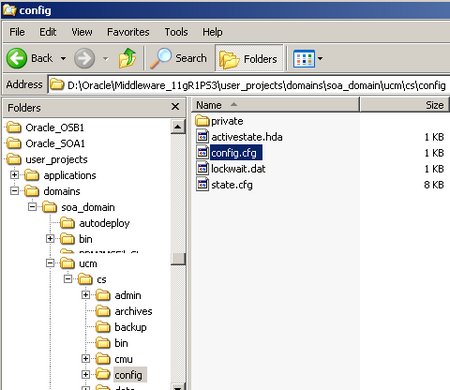This screenshot has width=450, height=390.
Task: Open the Search pane
Action: pos(178,58)
